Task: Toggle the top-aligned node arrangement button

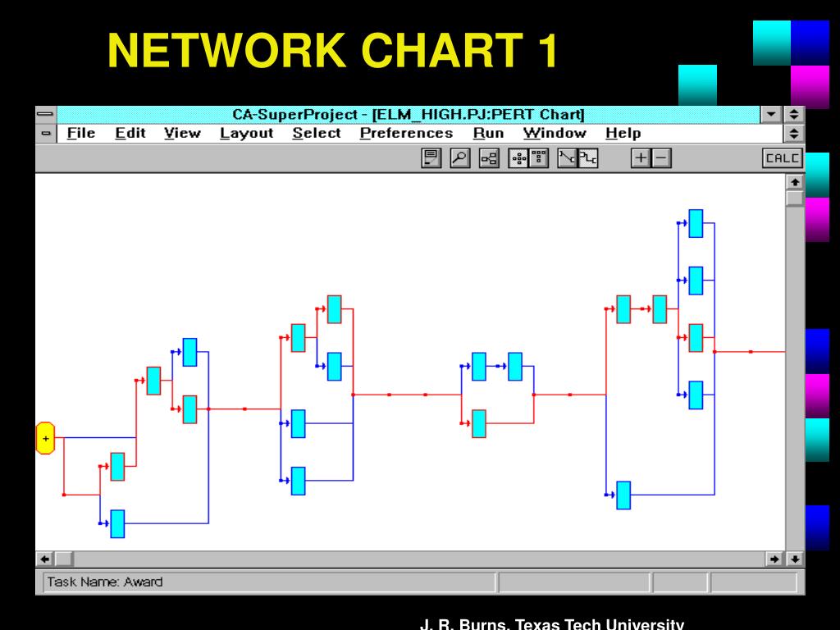Action: pos(538,158)
